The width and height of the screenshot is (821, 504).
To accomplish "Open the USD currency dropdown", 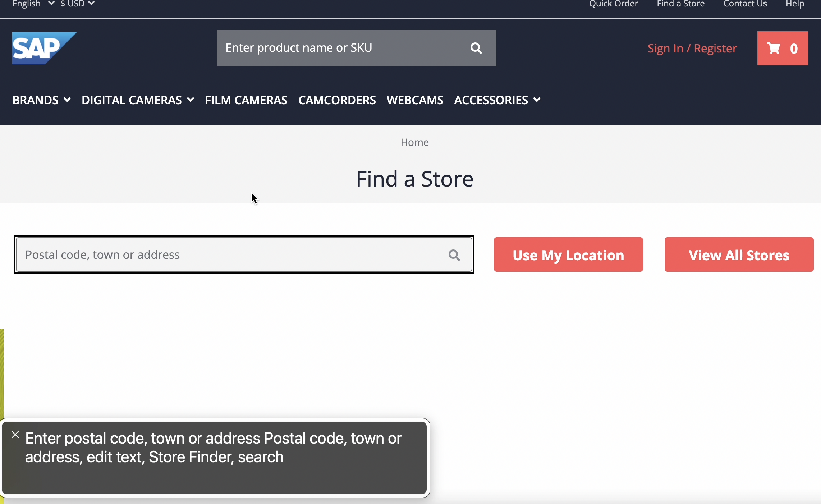I will (x=77, y=4).
